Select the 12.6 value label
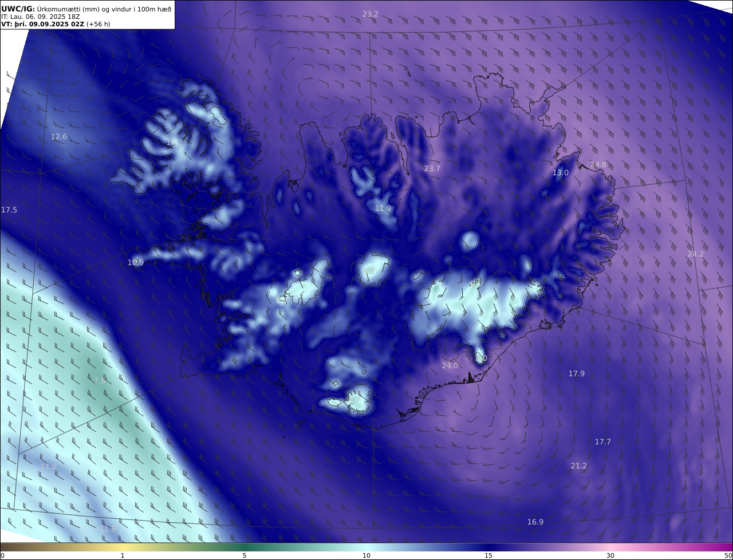 [59, 136]
